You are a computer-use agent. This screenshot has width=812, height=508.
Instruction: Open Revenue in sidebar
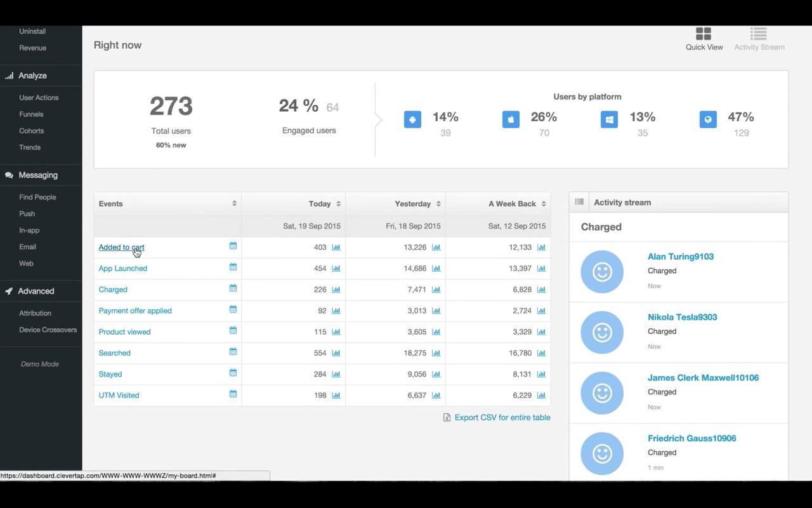click(32, 48)
